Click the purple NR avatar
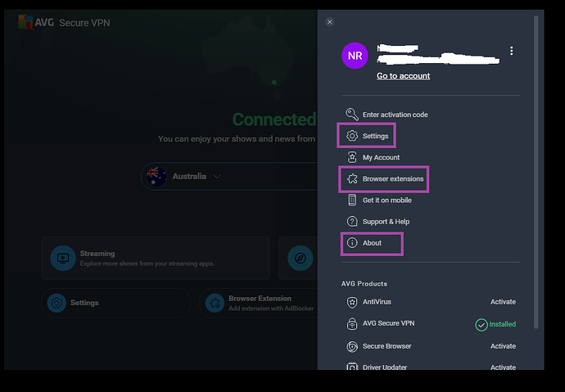The height and width of the screenshot is (392, 565). pyautogui.click(x=355, y=56)
